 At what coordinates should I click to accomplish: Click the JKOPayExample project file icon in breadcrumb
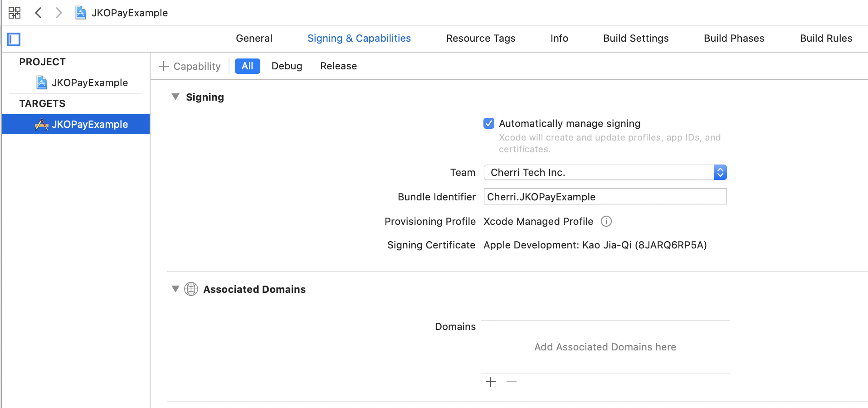tap(81, 13)
